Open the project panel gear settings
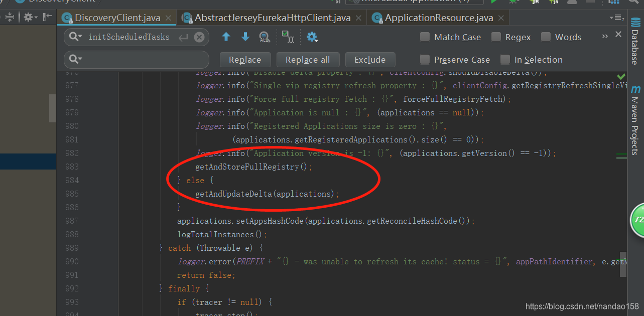Image resolution: width=644 pixels, height=316 pixels. (x=30, y=18)
